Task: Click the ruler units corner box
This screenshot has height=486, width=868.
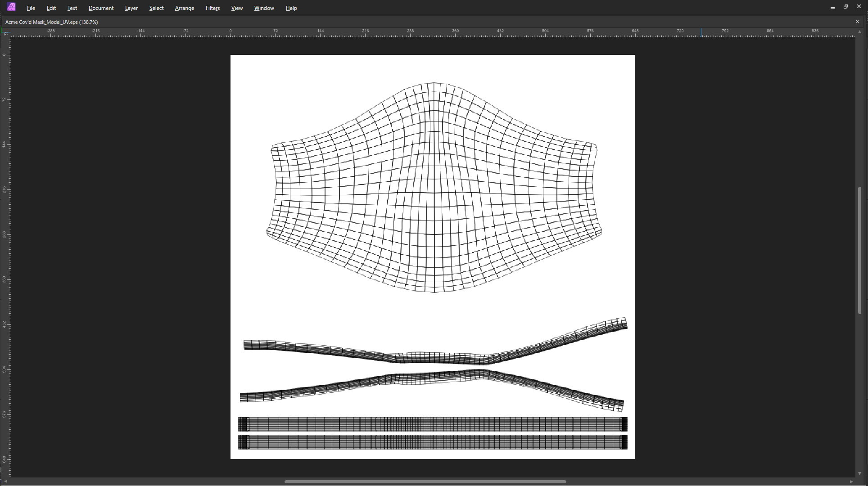Action: tap(5, 33)
